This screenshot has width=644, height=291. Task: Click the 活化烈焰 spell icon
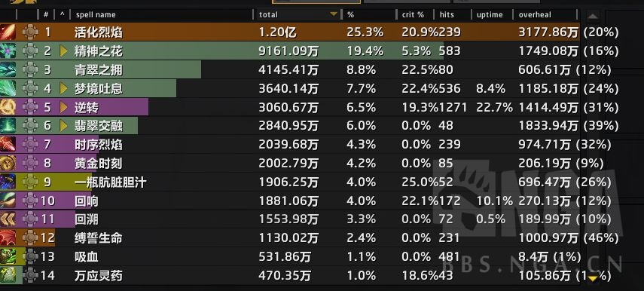(x=8, y=32)
